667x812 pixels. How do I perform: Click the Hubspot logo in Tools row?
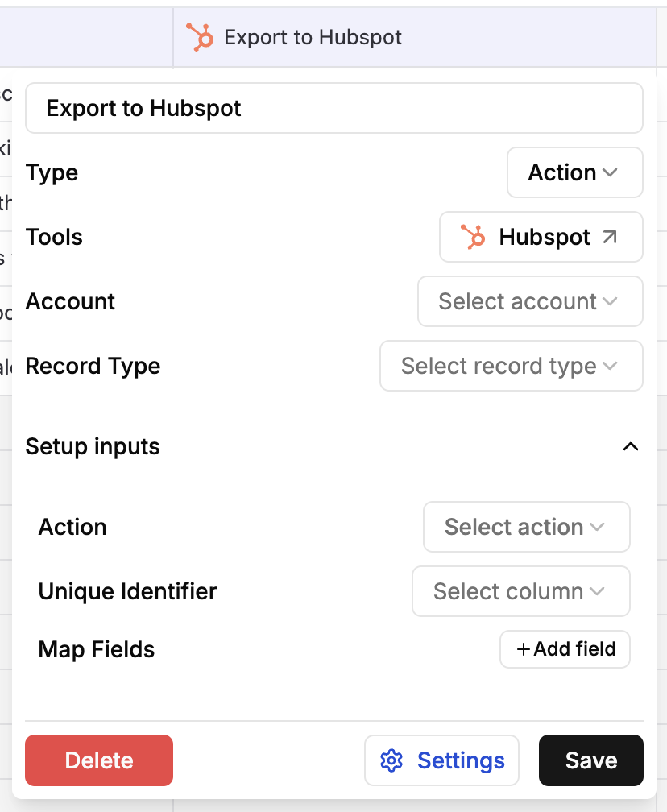pyautogui.click(x=473, y=237)
